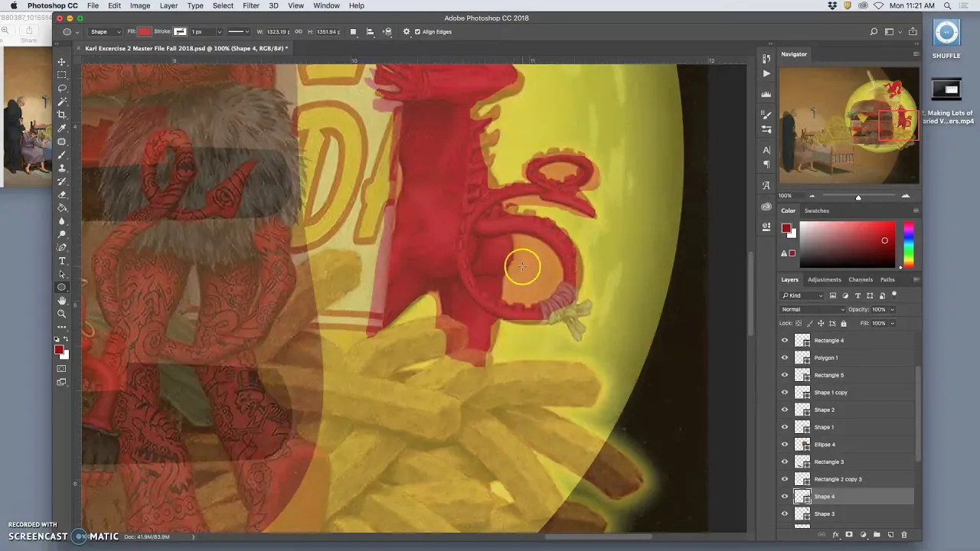The image size is (980, 551).
Task: Open the stroke line style dropdown
Action: point(238,32)
